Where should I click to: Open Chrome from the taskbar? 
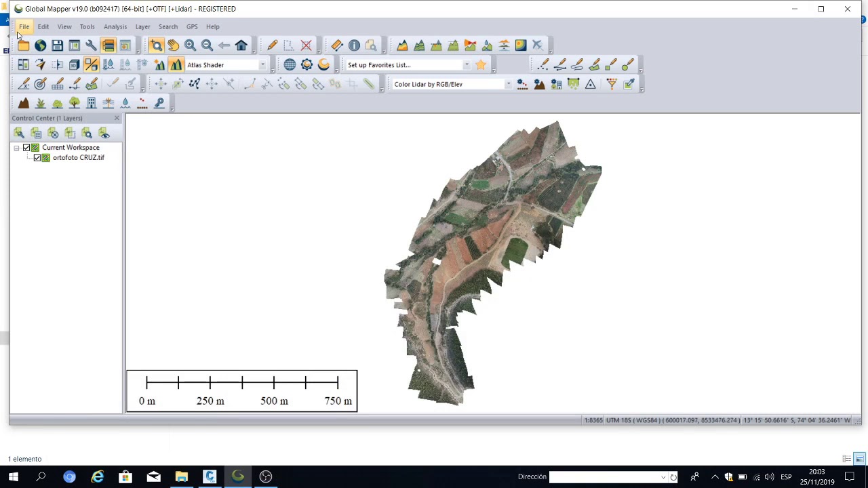[x=69, y=476]
